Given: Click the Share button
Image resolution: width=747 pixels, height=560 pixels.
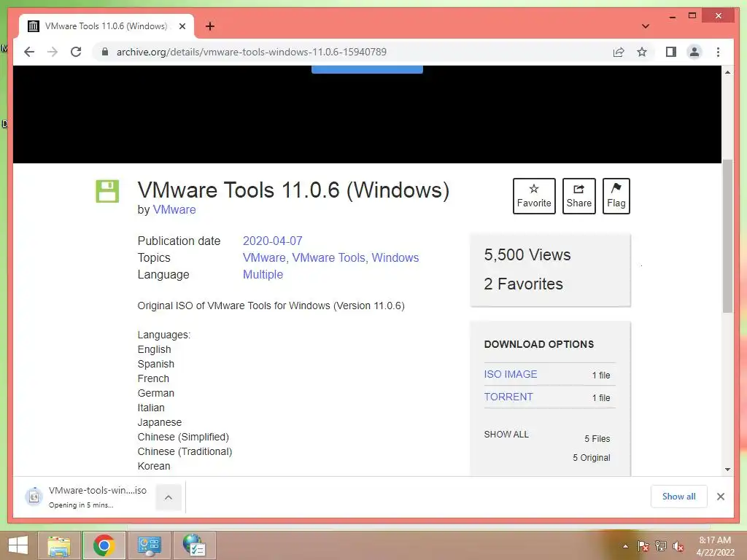Looking at the screenshot, I should click(x=578, y=195).
